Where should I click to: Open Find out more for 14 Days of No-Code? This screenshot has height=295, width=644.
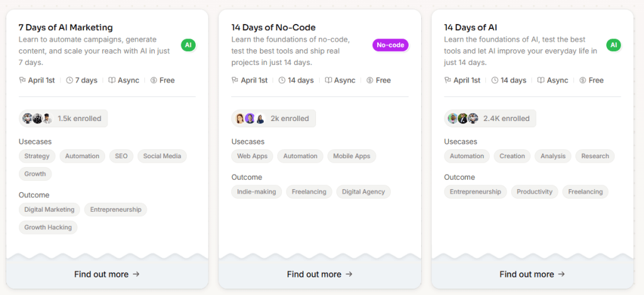pyautogui.click(x=320, y=274)
